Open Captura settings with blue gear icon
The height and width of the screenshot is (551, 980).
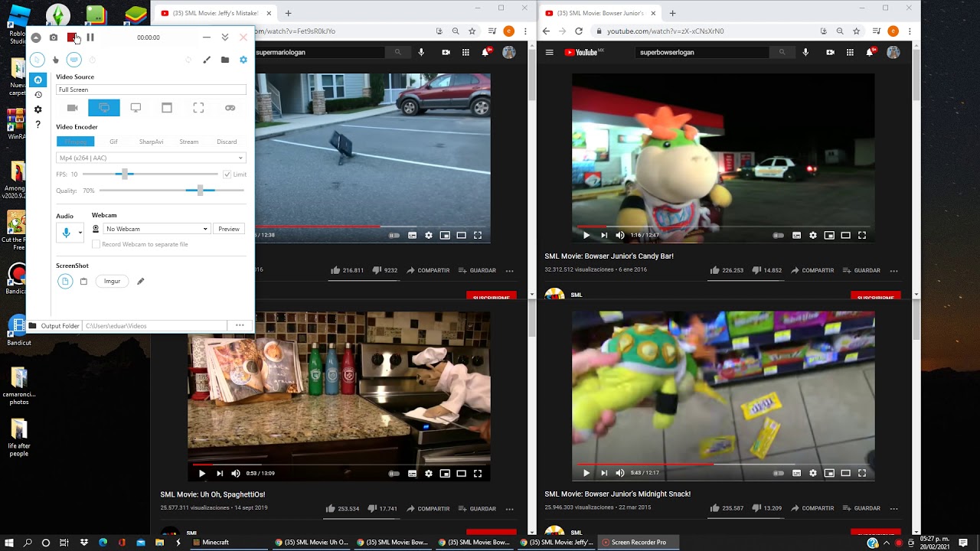click(x=243, y=60)
